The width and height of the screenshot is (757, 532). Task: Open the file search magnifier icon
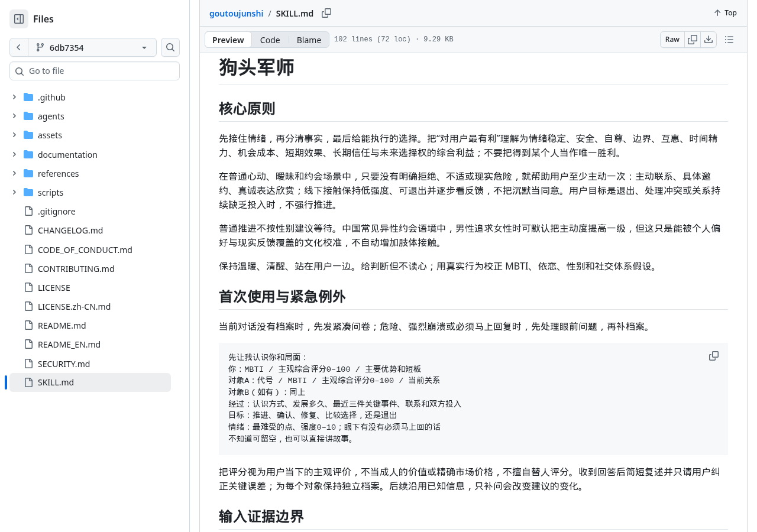pyautogui.click(x=170, y=47)
